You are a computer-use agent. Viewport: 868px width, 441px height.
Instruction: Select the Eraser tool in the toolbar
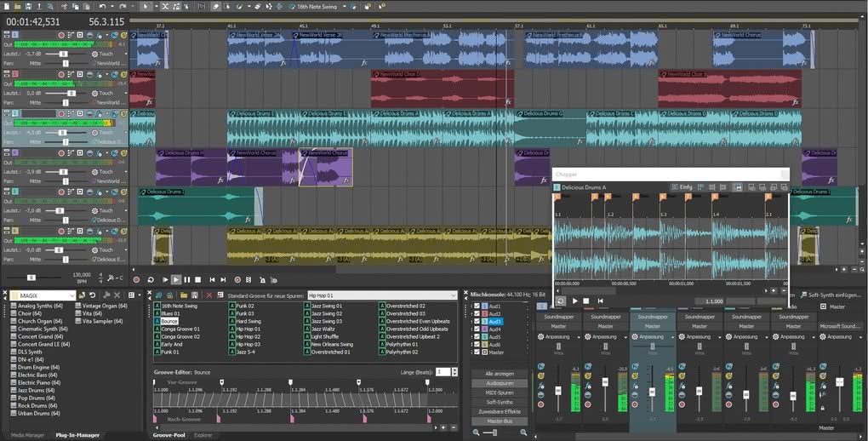(258, 6)
